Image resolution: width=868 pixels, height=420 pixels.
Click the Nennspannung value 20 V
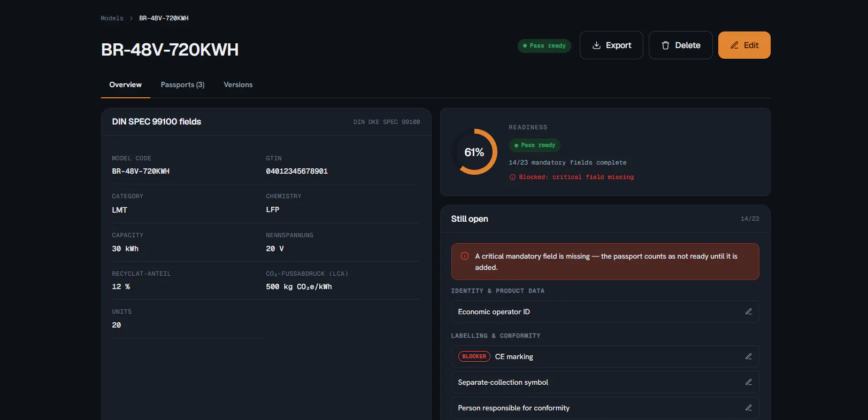275,249
